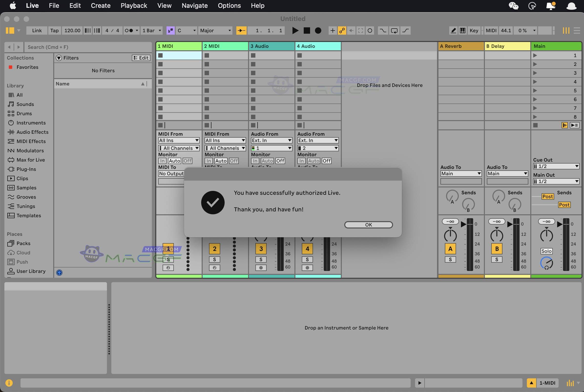Click the Tap tempo button
This screenshot has width=584, height=392.
coord(54,31)
